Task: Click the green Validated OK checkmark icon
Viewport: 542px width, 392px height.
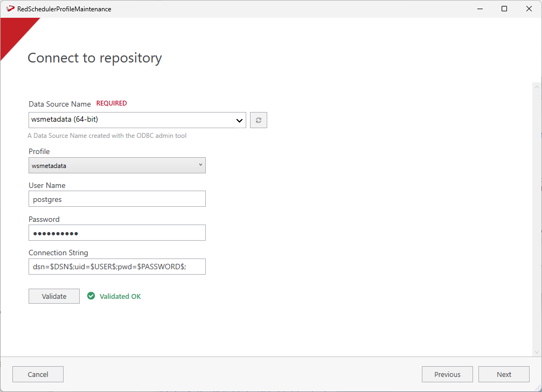Action: (91, 296)
